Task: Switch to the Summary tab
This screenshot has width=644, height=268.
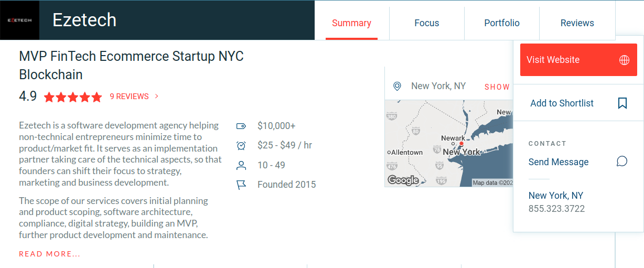Action: pos(351,23)
